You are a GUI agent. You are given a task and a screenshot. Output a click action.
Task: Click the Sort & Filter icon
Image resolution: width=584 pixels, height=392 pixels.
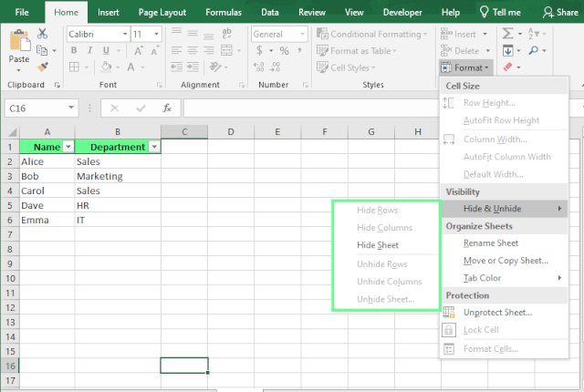[534, 34]
